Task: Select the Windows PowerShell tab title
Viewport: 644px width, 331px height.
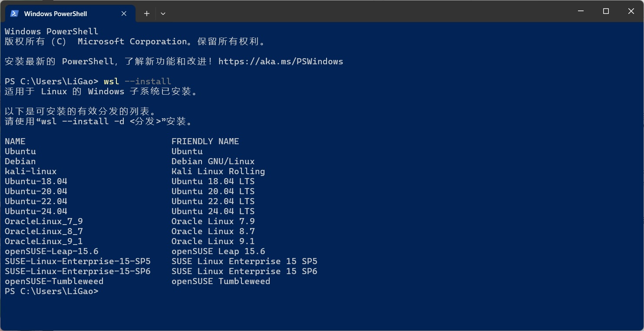Action: pos(56,14)
